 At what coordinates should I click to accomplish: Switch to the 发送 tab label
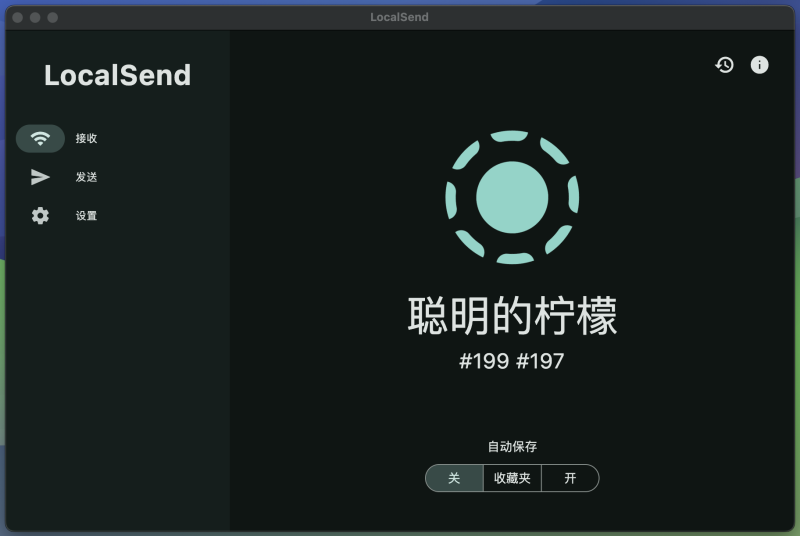click(x=86, y=177)
